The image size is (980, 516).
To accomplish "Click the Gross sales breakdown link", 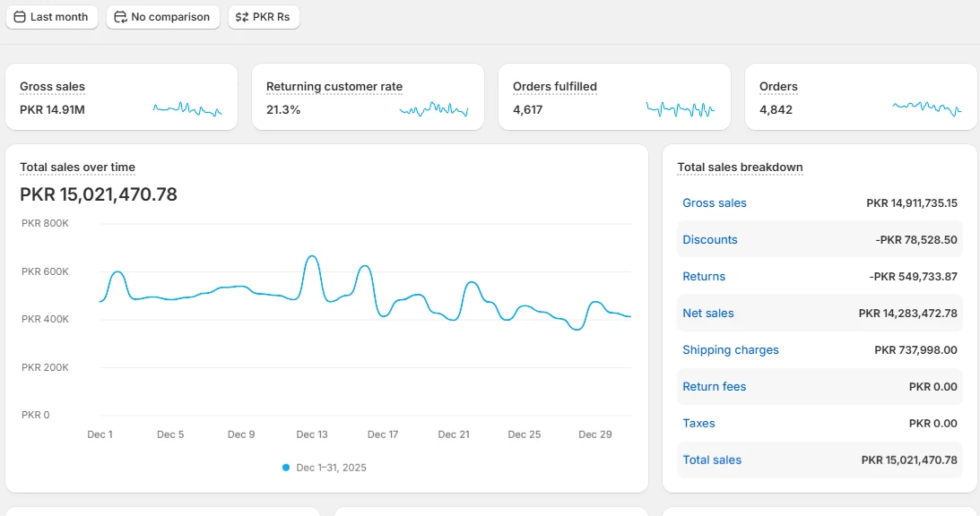I will coord(715,203).
